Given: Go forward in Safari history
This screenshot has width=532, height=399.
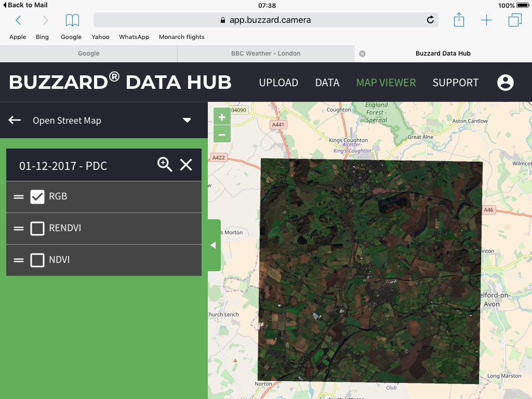Looking at the screenshot, I should click(x=45, y=20).
